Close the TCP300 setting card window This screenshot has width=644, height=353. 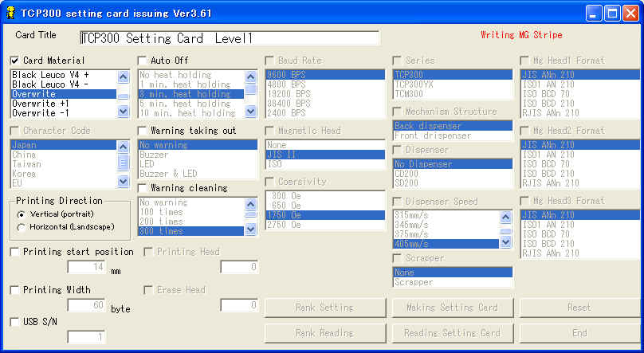tap(630, 13)
